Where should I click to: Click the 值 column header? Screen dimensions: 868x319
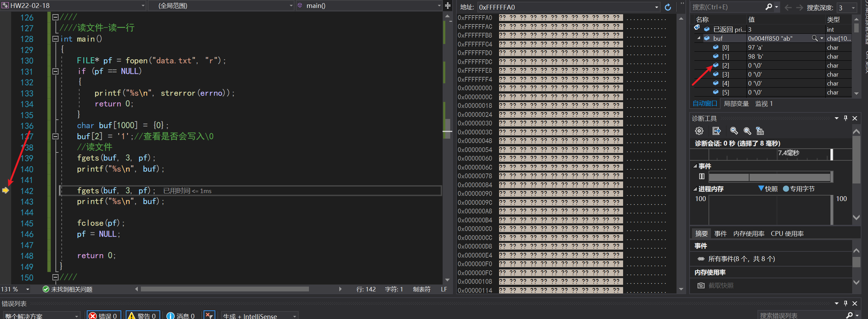(786, 19)
